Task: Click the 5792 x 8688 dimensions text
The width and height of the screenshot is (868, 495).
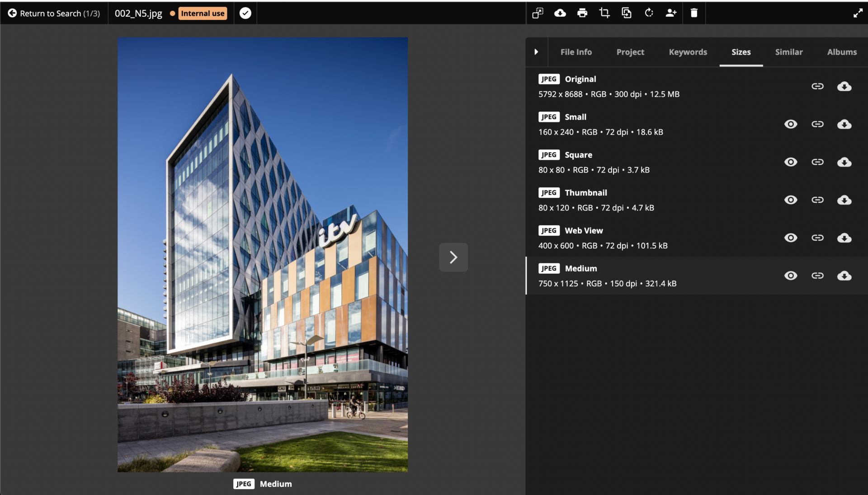Action: pyautogui.click(x=560, y=94)
